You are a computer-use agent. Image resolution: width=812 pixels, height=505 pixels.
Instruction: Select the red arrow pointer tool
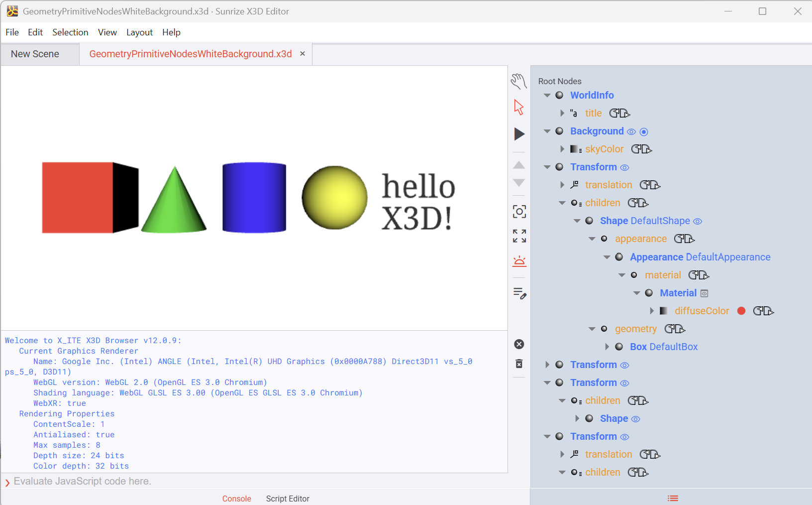point(518,107)
